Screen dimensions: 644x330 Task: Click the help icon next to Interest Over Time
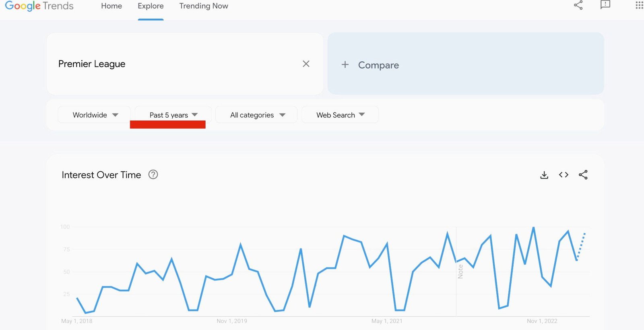[x=153, y=174]
